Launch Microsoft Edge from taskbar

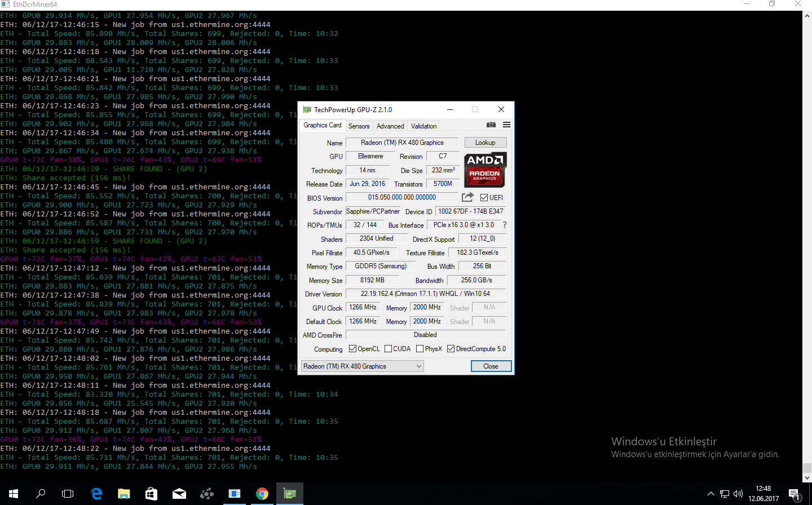tap(96, 494)
